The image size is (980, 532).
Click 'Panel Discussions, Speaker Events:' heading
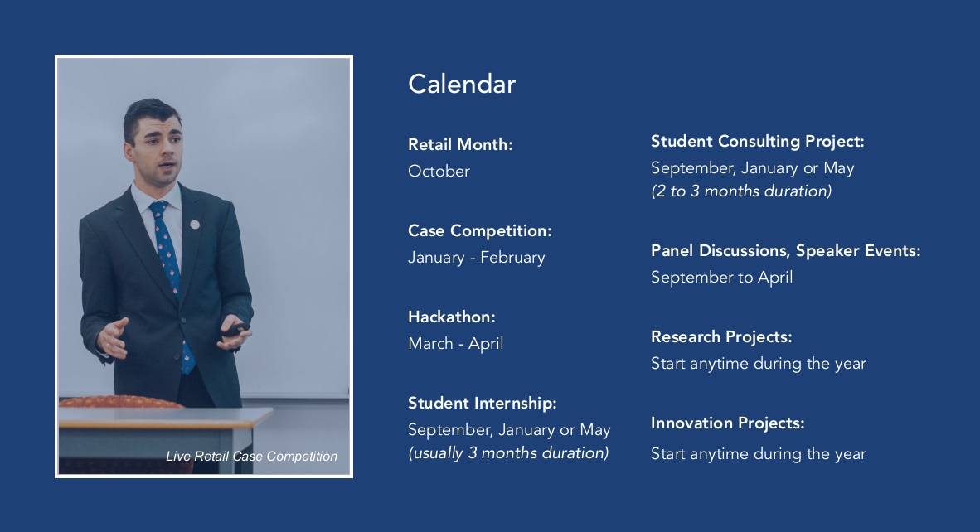click(786, 250)
